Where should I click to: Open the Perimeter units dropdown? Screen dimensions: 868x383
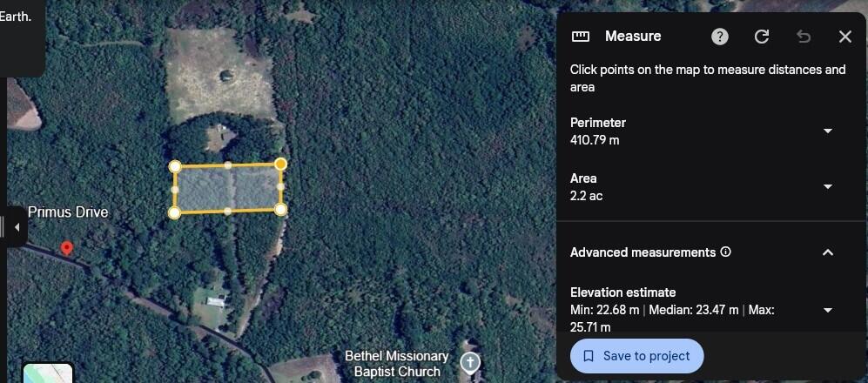[828, 131]
